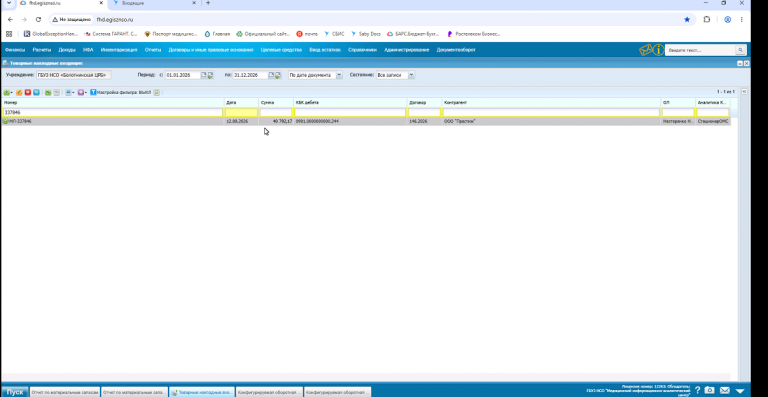This screenshot has height=397, width=768.
Task: Click the 'Учреждение' field
Action: [x=73, y=75]
